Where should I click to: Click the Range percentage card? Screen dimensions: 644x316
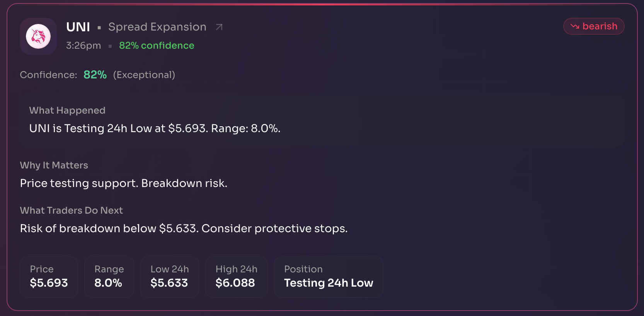click(109, 277)
